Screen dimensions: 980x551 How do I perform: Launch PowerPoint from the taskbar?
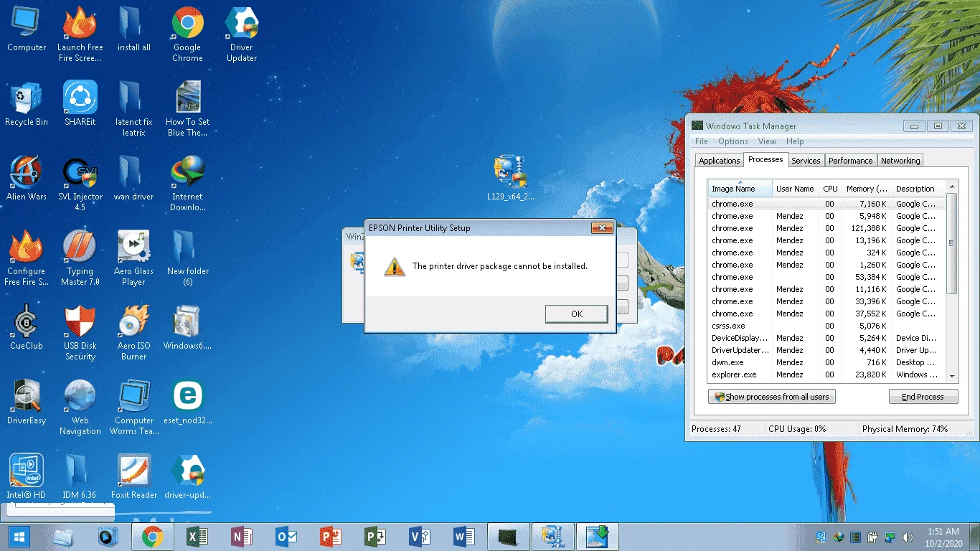point(329,537)
